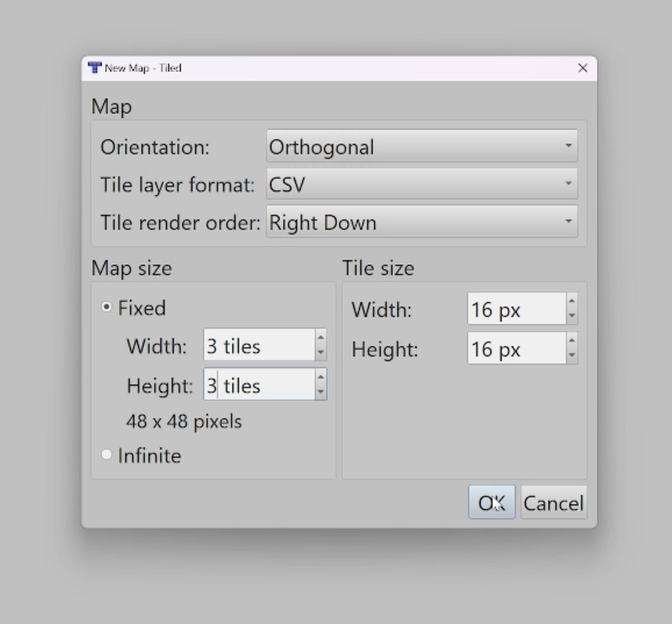The image size is (672, 624).
Task: Cancel the New Map dialog
Action: (553, 502)
